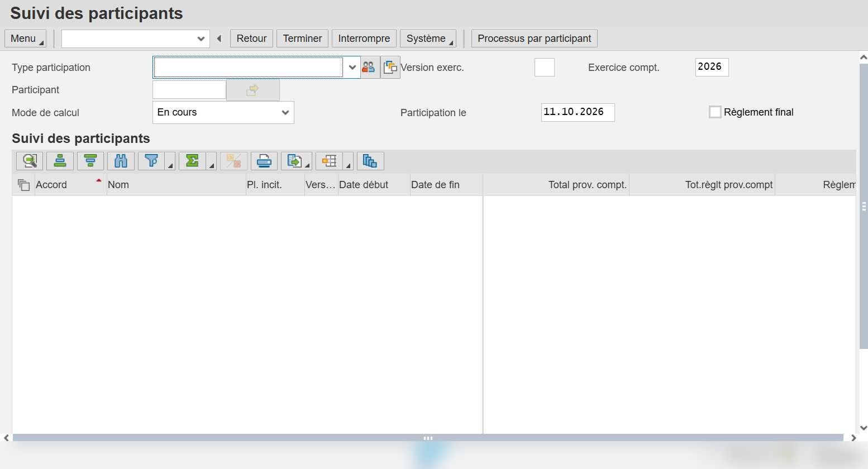
Task: Change layout with the grid layout icon
Action: 330,161
